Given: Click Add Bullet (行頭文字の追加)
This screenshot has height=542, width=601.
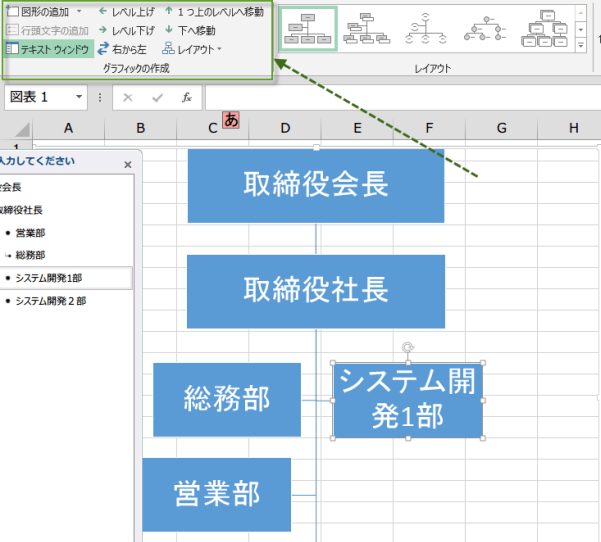Looking at the screenshot, I should (47, 30).
